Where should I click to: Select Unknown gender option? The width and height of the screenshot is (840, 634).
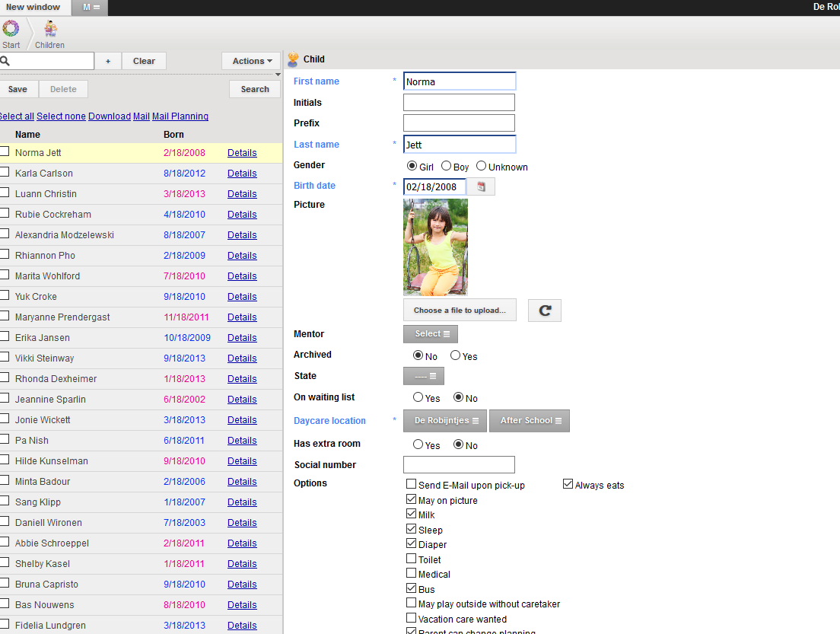click(x=481, y=166)
